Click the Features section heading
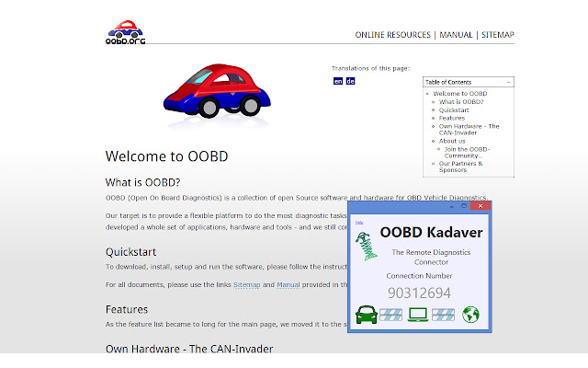 127,309
